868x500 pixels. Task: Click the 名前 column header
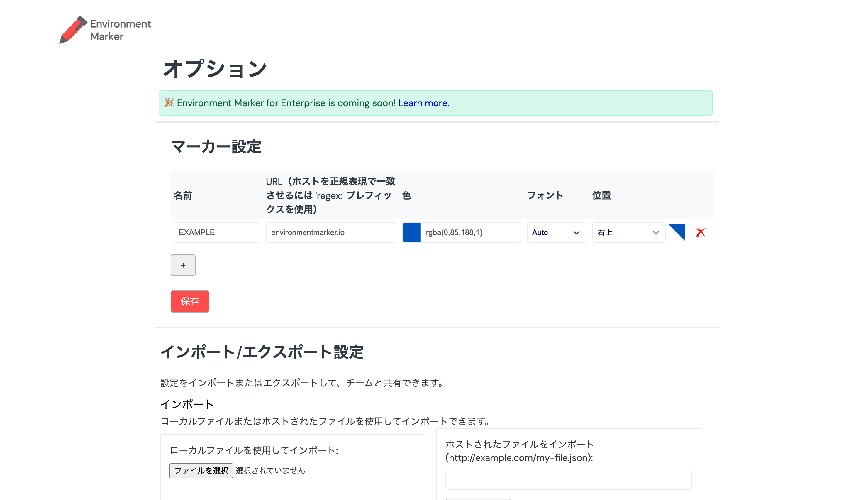pos(183,195)
